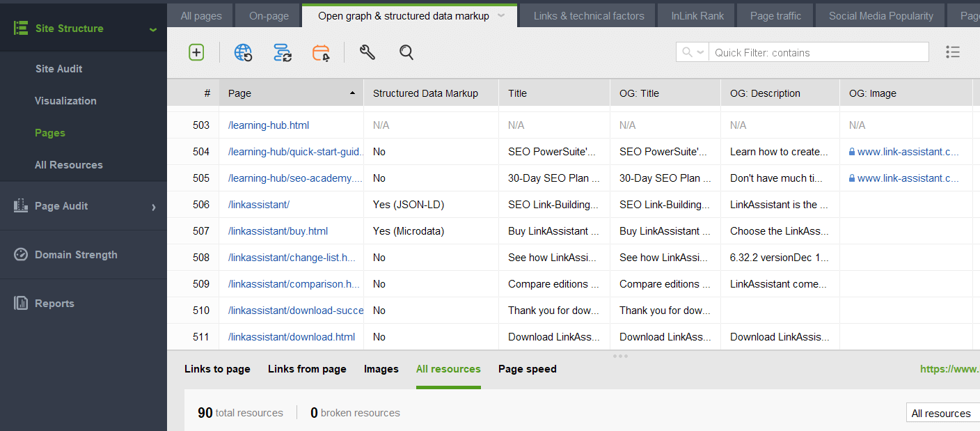This screenshot has height=431, width=980.
Task: Click the Site Structure sidebar icon
Action: pyautogui.click(x=21, y=29)
